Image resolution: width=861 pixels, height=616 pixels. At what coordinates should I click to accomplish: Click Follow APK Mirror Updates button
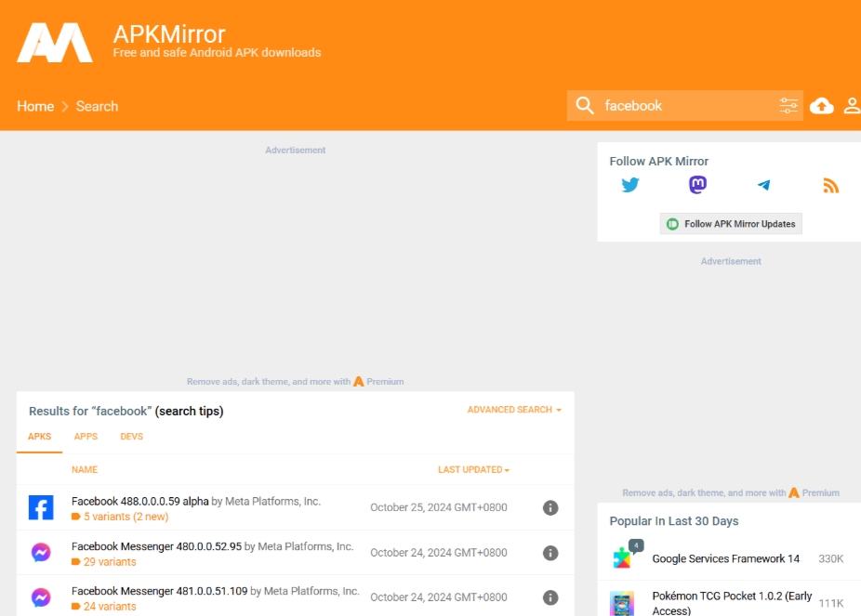click(x=731, y=224)
